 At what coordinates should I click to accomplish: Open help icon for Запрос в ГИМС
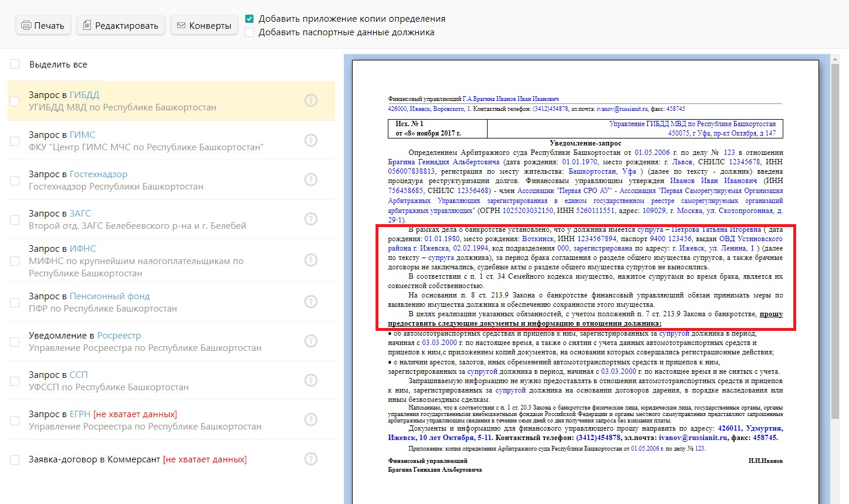[x=311, y=140]
